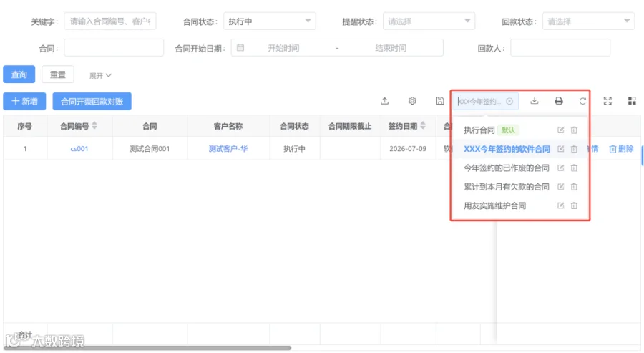Click the 2026-07-09 date cell

click(x=408, y=149)
